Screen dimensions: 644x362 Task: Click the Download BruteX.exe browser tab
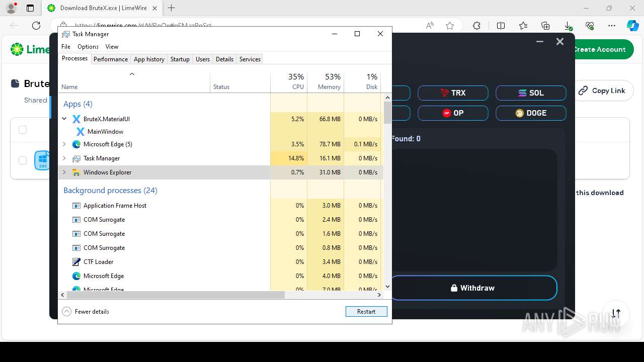pyautogui.click(x=102, y=8)
